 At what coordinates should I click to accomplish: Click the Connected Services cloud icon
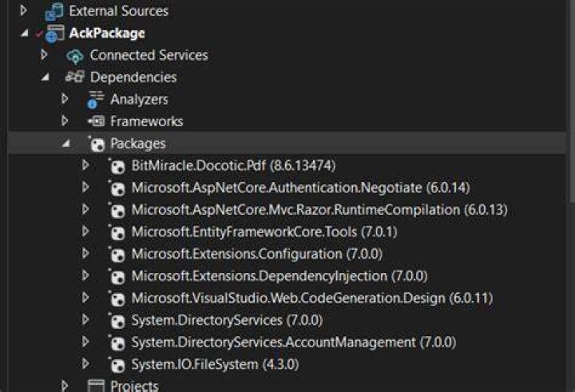pyautogui.click(x=75, y=56)
